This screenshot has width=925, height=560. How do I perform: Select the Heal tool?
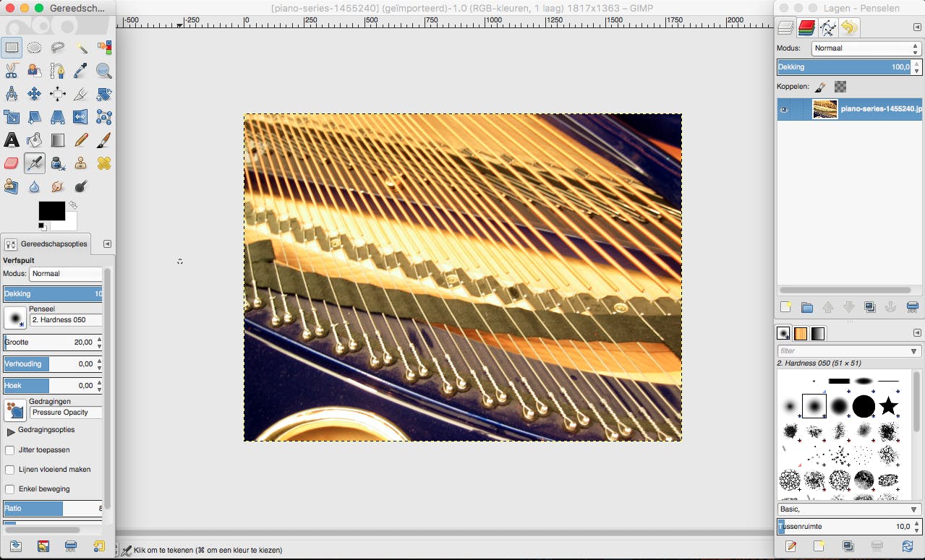[104, 163]
